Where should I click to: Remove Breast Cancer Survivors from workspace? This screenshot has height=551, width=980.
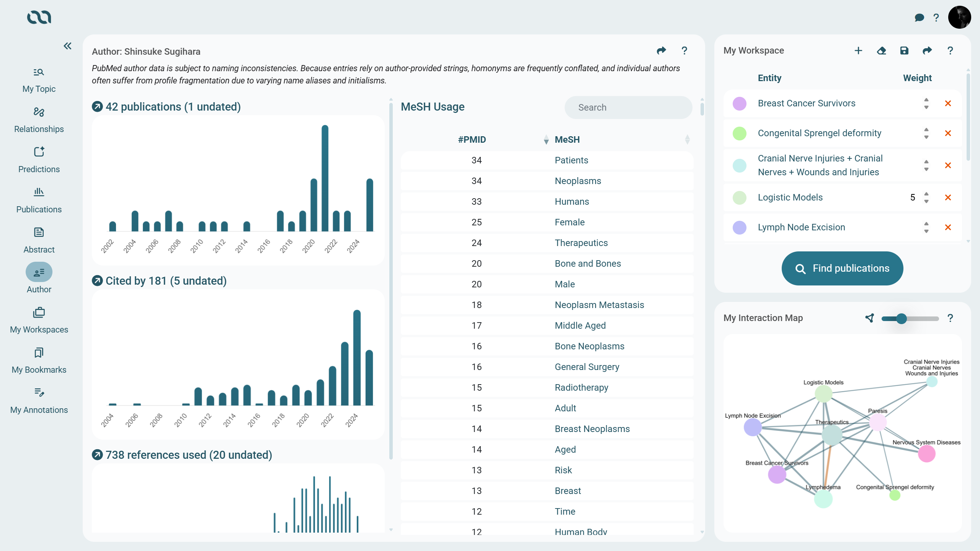click(948, 103)
